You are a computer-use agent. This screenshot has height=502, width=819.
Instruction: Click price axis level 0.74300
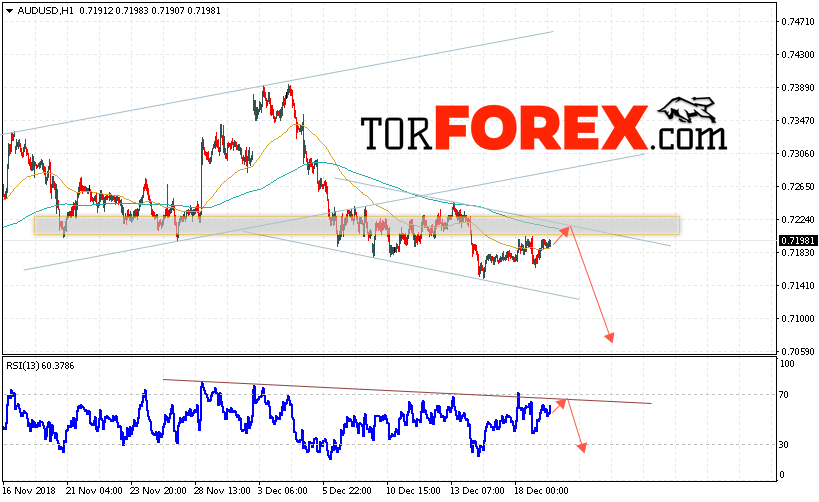point(798,54)
